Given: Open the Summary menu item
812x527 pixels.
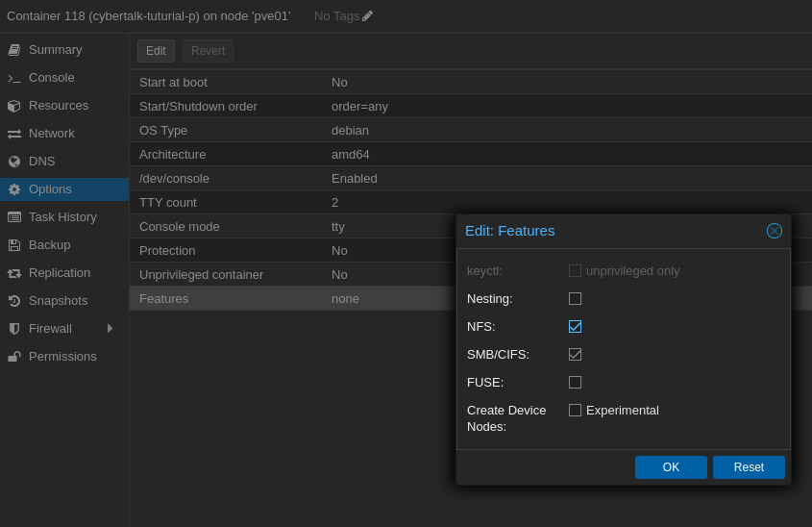Looking at the screenshot, I should click(64, 50).
